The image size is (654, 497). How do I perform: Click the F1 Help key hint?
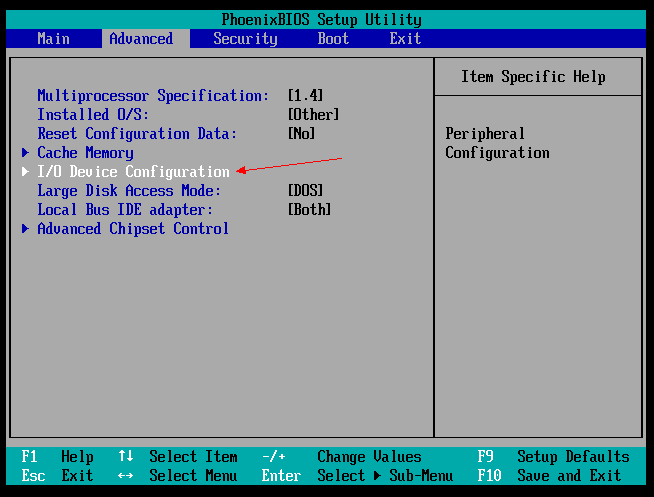[x=58, y=457]
